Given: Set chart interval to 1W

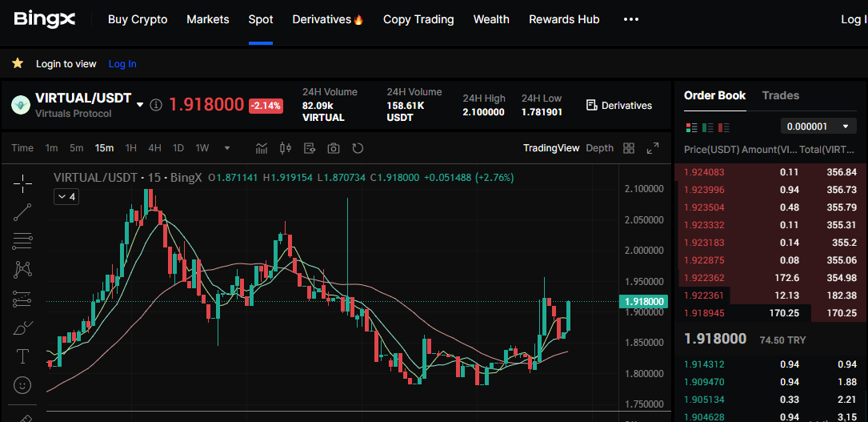Looking at the screenshot, I should tap(202, 148).
